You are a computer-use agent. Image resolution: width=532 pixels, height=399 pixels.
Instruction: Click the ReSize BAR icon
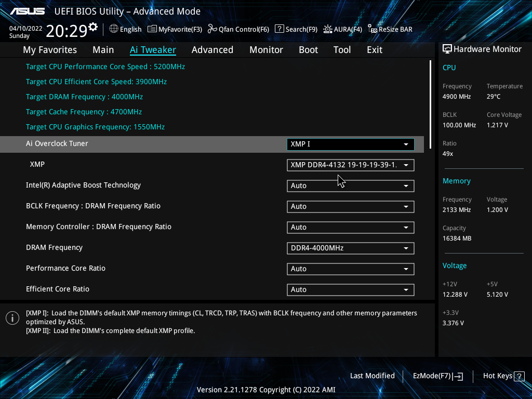[372, 29]
